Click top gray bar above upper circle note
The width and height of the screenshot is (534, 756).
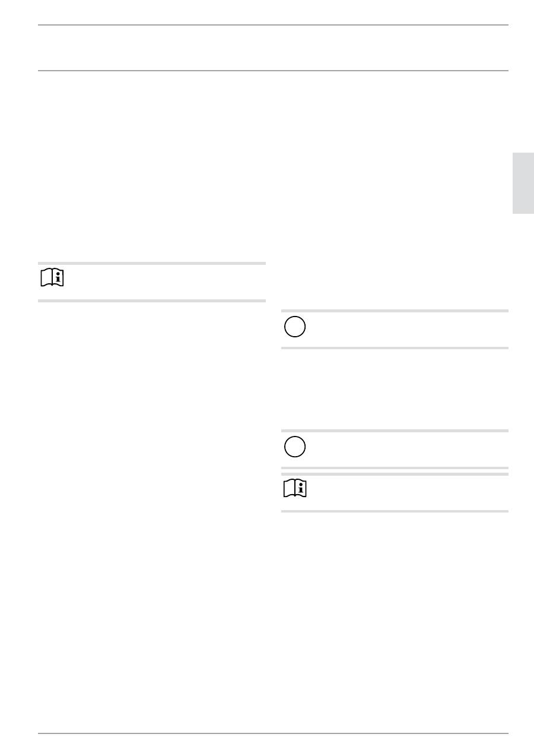tap(395, 311)
